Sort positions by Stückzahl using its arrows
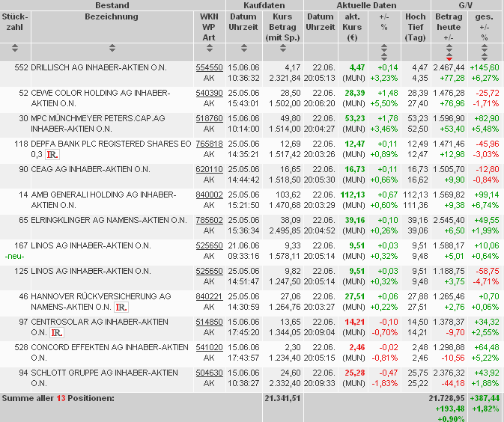 (x=15, y=48)
